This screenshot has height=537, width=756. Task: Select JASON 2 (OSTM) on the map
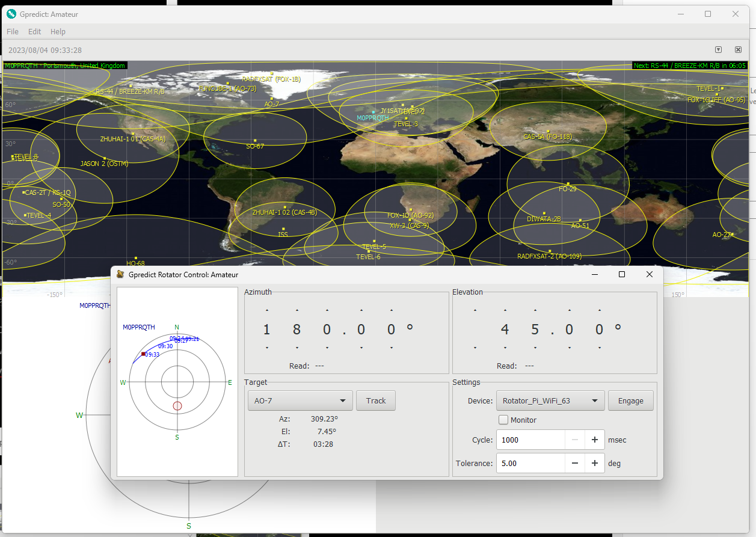pos(105,161)
